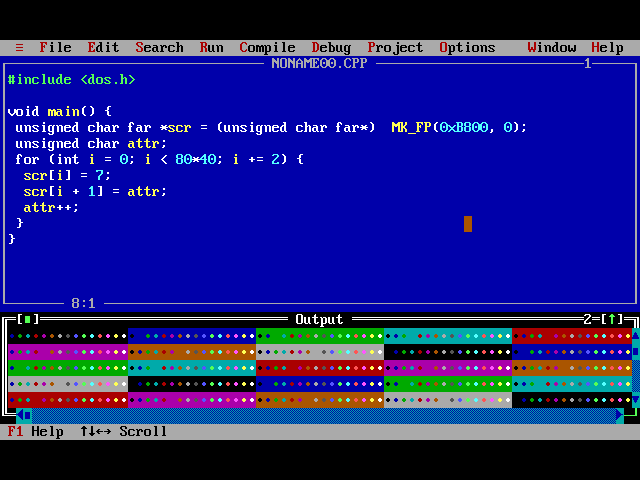
Task: Click the green resize corner of Output window
Action: pyautogui.click(x=631, y=413)
